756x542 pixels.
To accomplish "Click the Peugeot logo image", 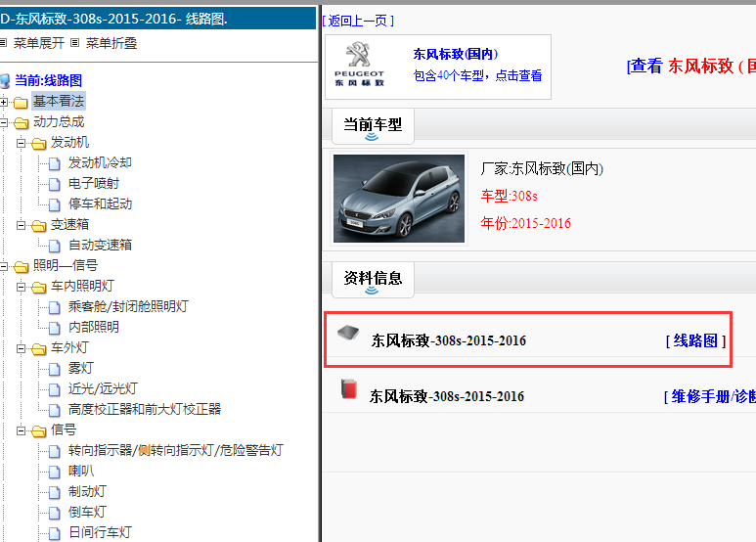I will pyautogui.click(x=359, y=66).
